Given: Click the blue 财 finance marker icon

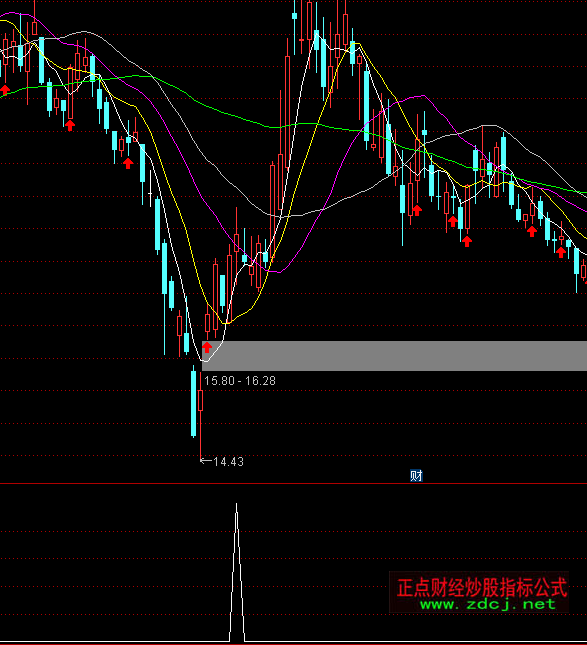Looking at the screenshot, I should coord(416,476).
